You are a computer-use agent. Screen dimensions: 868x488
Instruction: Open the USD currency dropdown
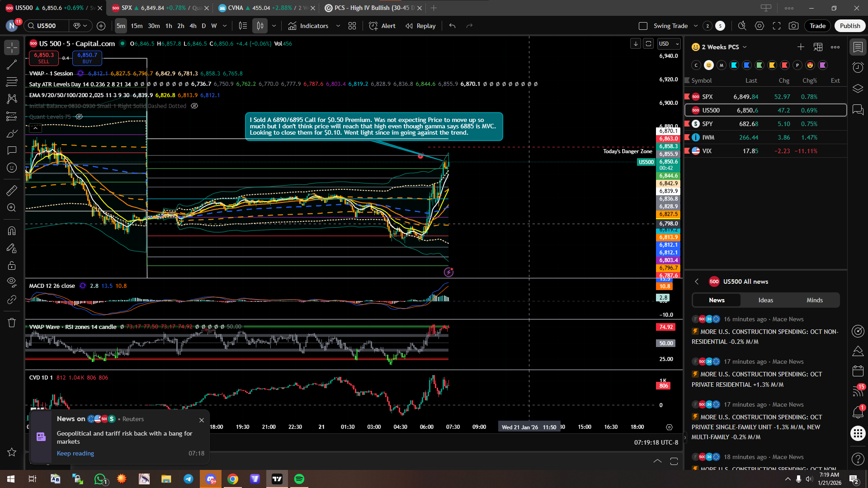tap(669, 43)
